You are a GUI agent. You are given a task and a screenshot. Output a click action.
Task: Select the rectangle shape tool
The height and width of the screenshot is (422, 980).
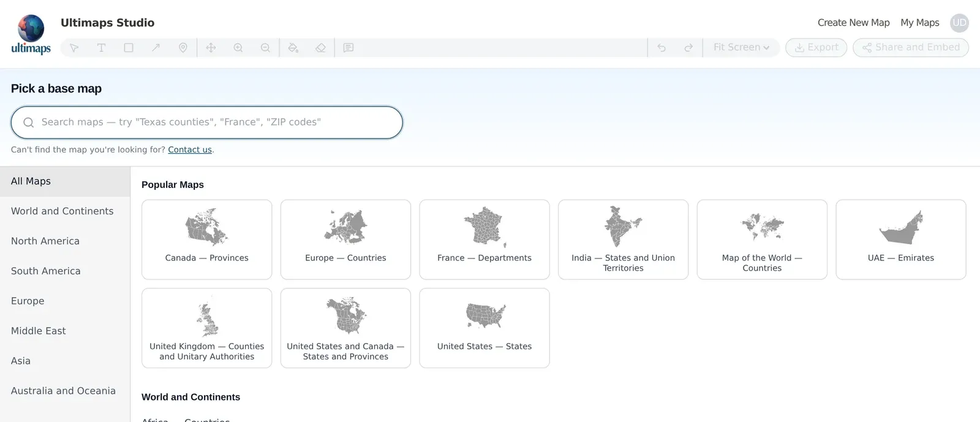129,48
